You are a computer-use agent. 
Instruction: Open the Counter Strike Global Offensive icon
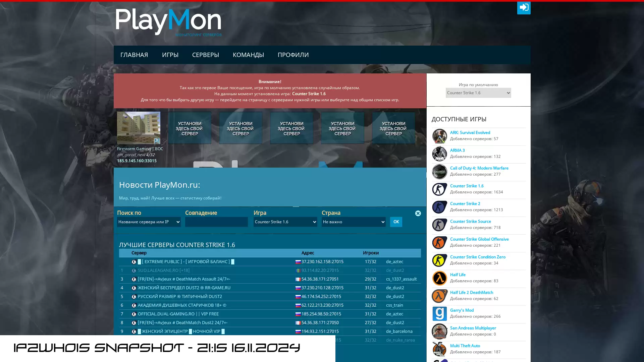click(439, 243)
